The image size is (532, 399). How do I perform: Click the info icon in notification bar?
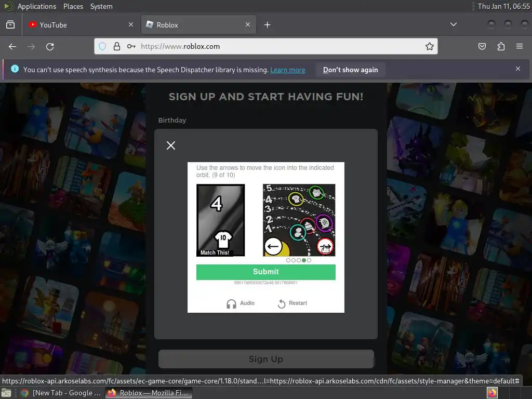tap(15, 69)
